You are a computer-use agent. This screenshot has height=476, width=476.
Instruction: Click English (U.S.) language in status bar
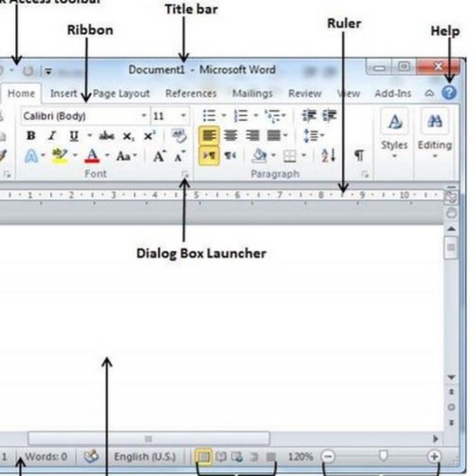point(145,456)
